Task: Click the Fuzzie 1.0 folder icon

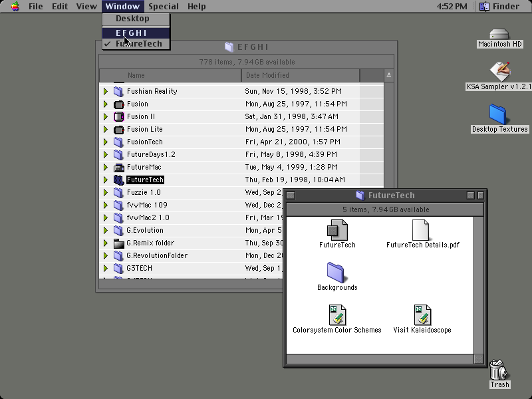Action: pyautogui.click(x=118, y=192)
